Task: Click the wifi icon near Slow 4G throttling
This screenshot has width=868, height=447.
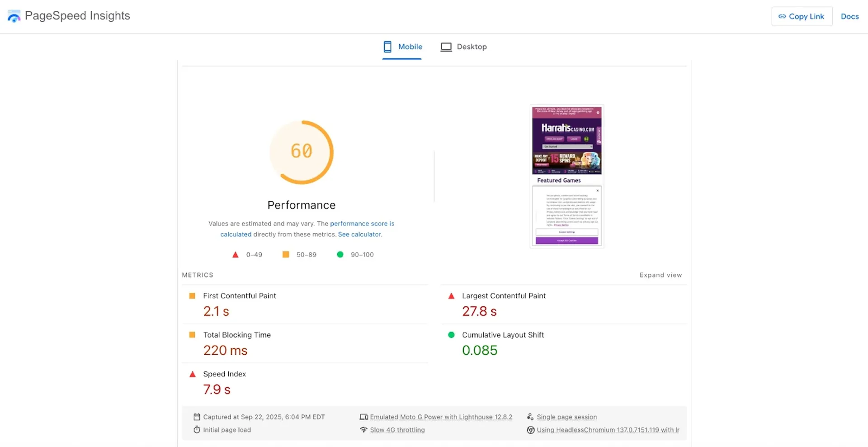Action: [x=364, y=430]
